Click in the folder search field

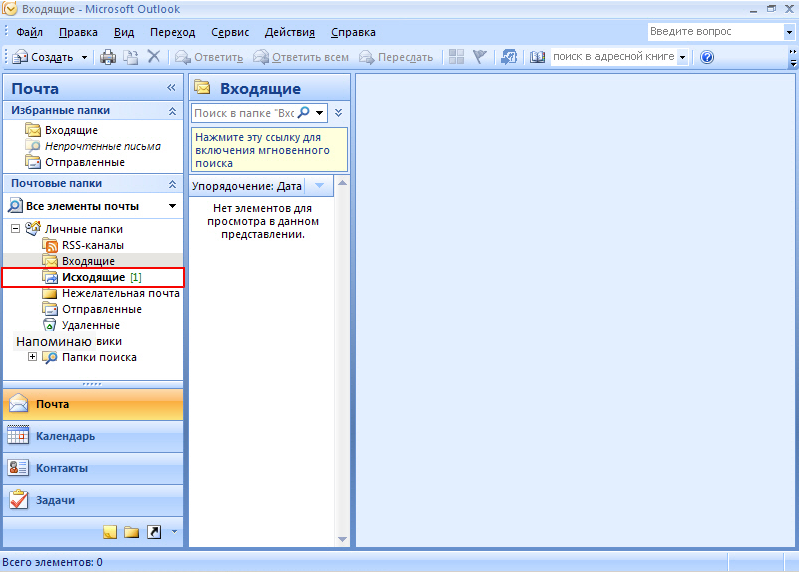[244, 113]
